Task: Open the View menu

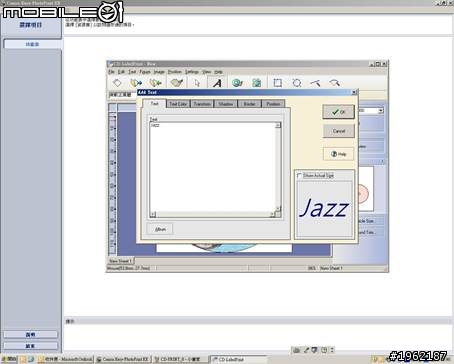Action: [x=207, y=72]
